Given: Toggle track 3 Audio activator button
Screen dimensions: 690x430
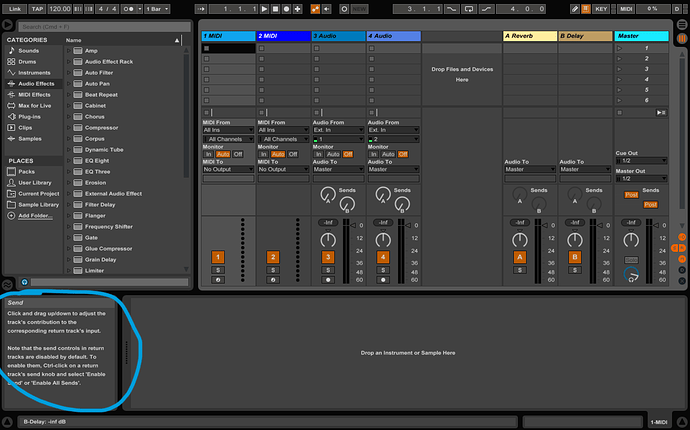Looking at the screenshot, I should click(328, 257).
